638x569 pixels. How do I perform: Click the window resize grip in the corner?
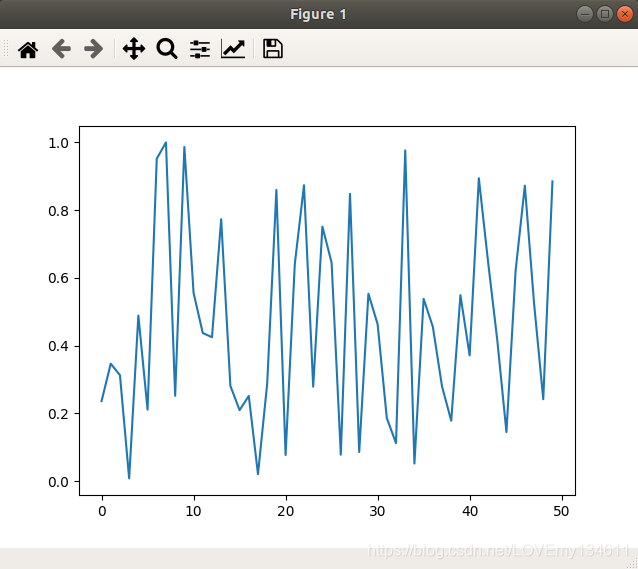pos(632,563)
